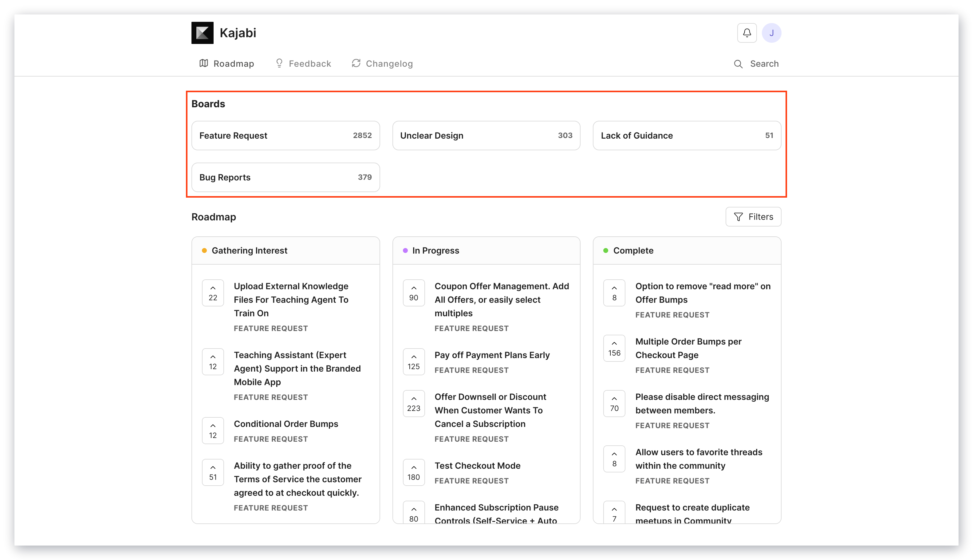Open the notifications bell
973x560 pixels.
[746, 33]
